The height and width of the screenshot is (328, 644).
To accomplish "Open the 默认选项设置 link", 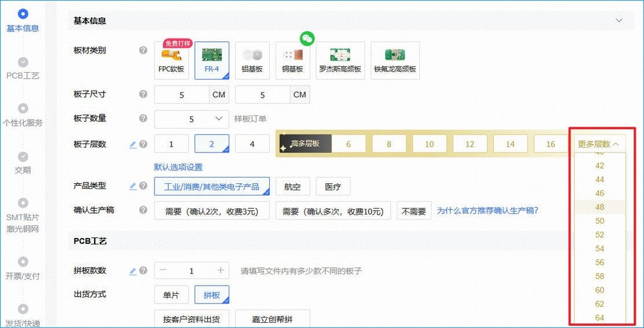I will click(x=178, y=167).
